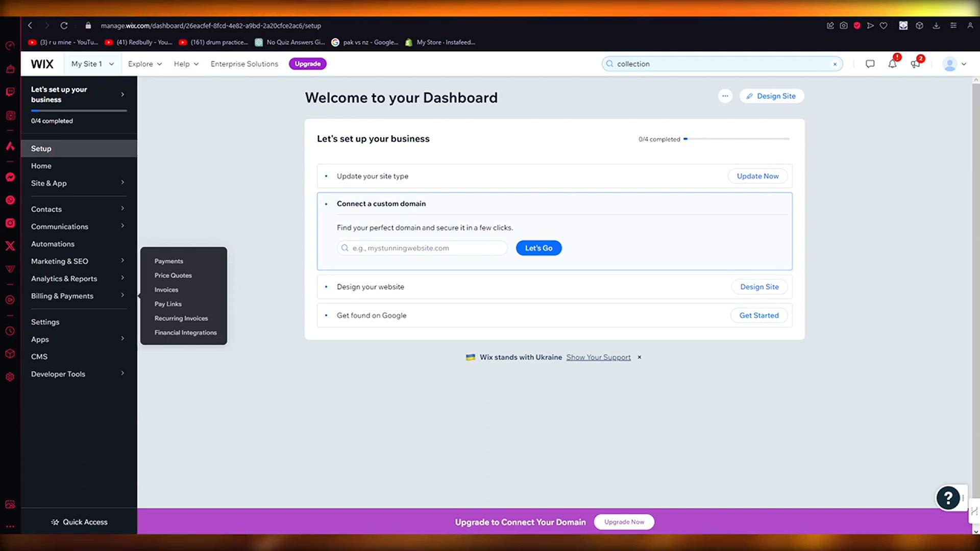Select Pay Links in the flyout menu
980x551 pixels.
point(168,304)
